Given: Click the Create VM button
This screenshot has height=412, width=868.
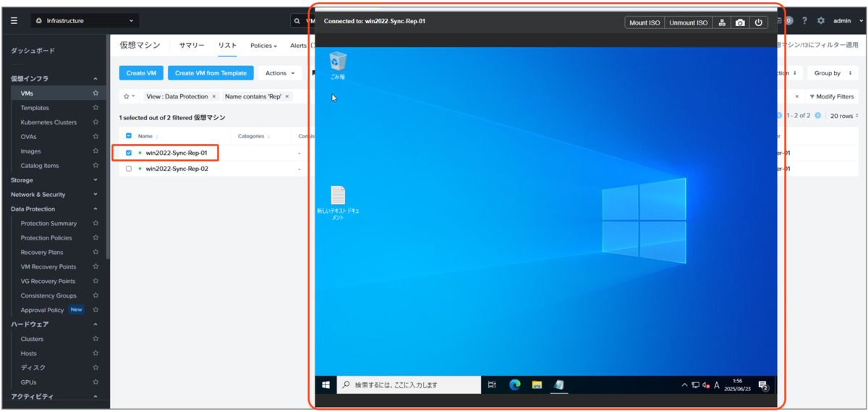Looking at the screenshot, I should pyautogui.click(x=141, y=73).
